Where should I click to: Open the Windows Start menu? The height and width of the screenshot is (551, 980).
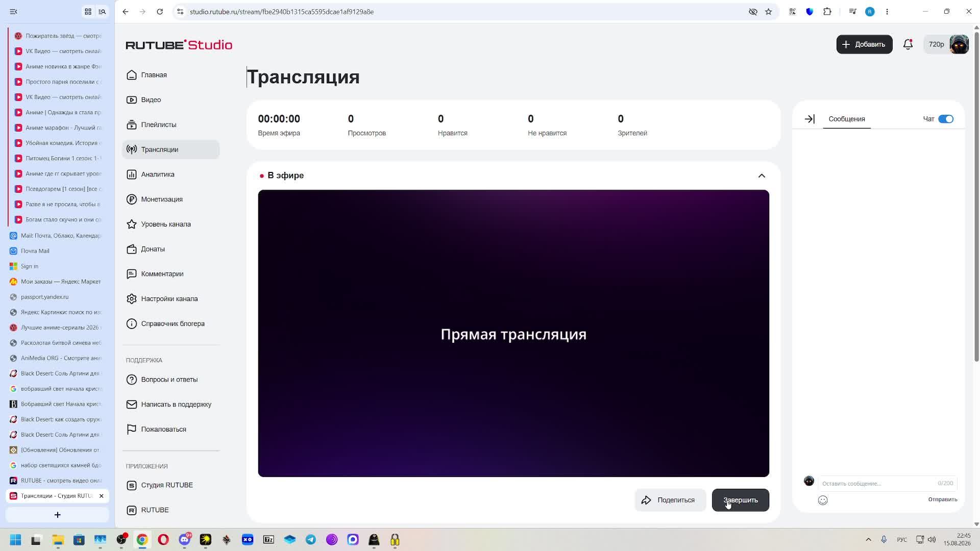point(15,540)
